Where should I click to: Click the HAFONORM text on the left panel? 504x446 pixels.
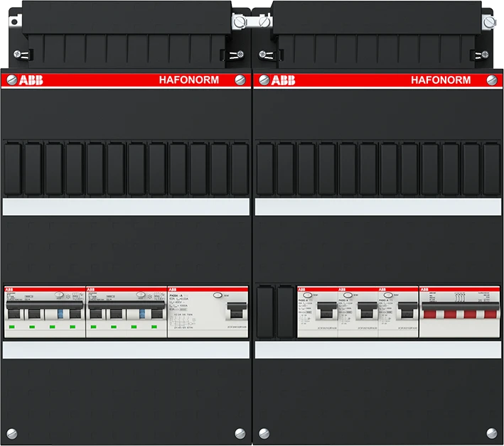[188, 80]
